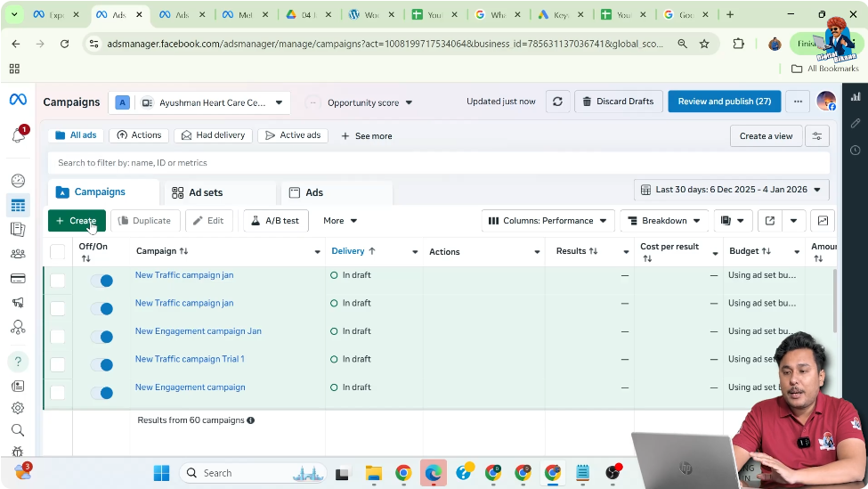Refresh campaigns data icon
The height and width of the screenshot is (489, 868).
[557, 102]
